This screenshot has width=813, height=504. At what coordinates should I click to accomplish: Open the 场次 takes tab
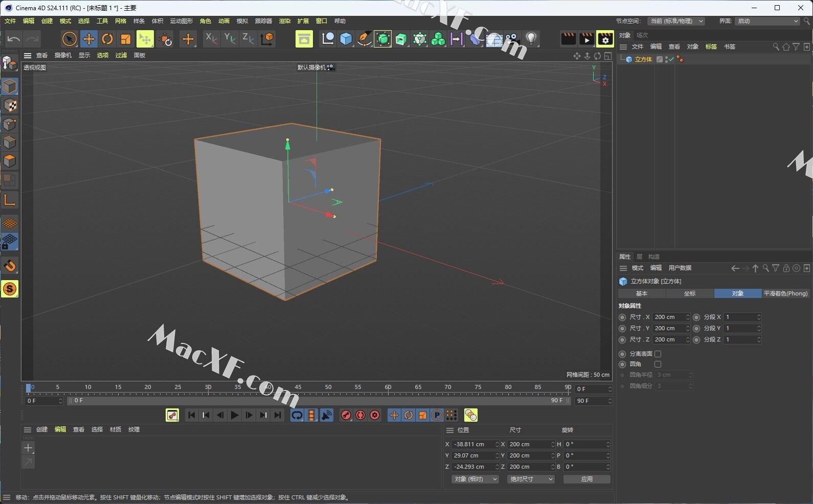642,35
